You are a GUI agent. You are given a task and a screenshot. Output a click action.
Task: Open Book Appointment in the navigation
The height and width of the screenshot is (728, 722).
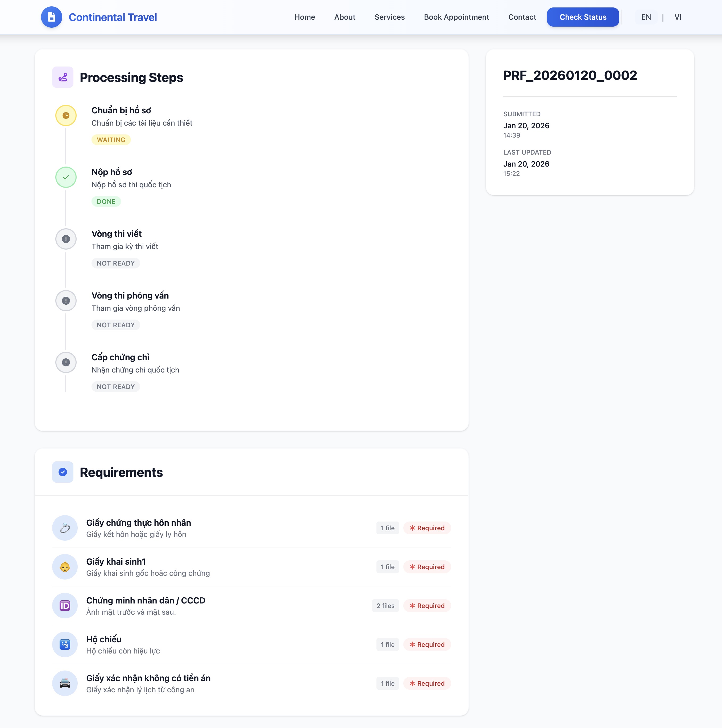[x=456, y=17]
